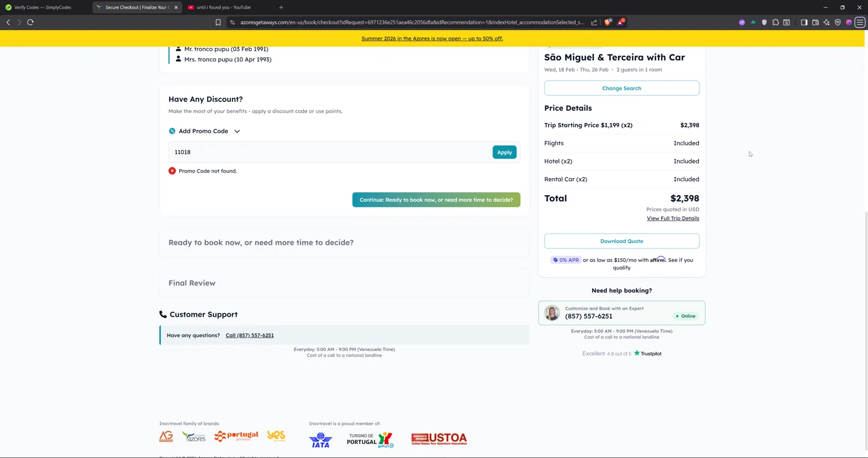
Task: Click the 'Promo Code not found.' error text
Action: click(x=208, y=171)
